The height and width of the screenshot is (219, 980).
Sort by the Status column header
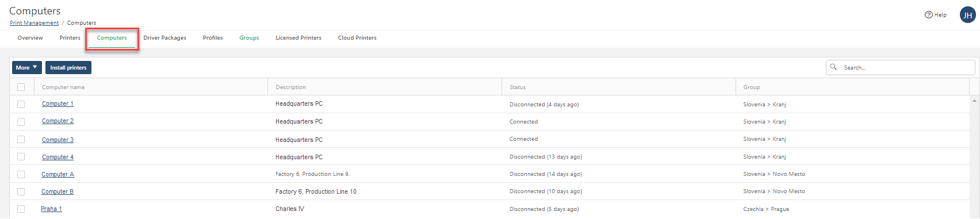pyautogui.click(x=518, y=87)
